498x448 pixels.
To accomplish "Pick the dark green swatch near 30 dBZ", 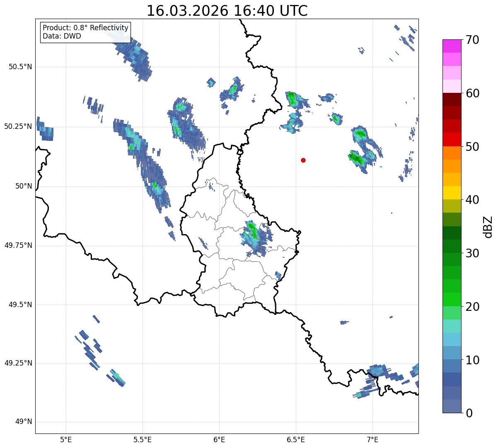I will [x=452, y=246].
